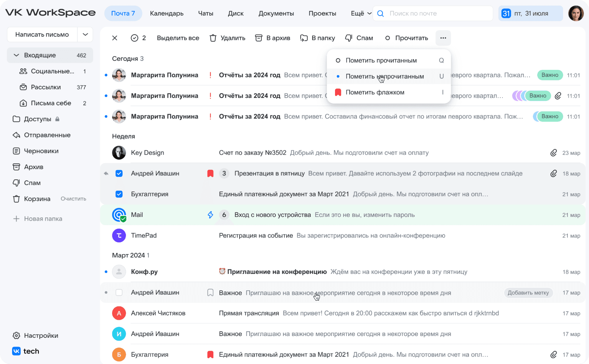
Task: Click Key Design sender avatar
Action: pos(119,153)
